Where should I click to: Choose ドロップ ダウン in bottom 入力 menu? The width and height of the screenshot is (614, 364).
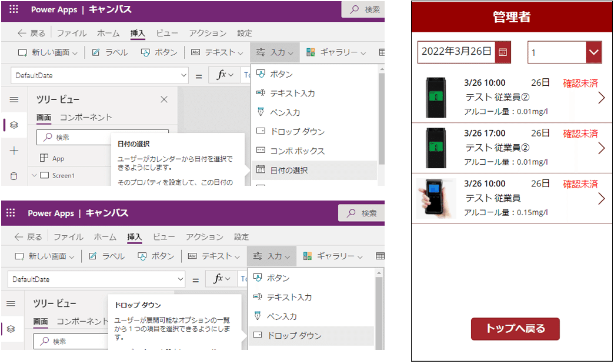[x=311, y=336]
